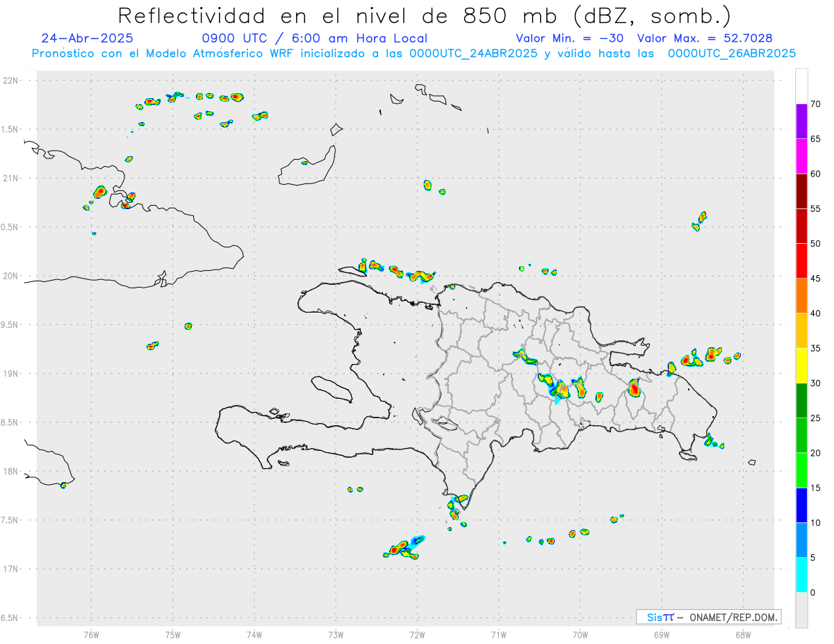Click the colorbar label '70'

pos(816,104)
